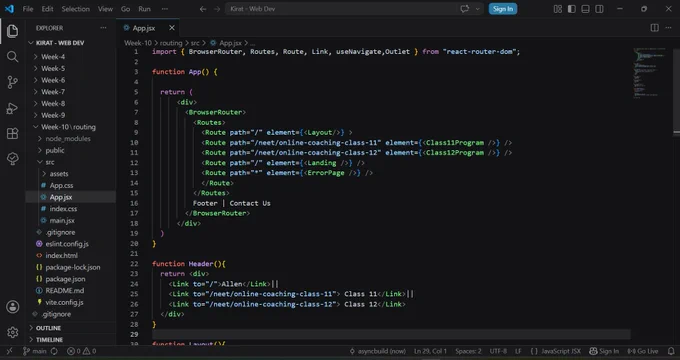Open the File menu
Viewport: 680px width, 360px height.
point(28,9)
